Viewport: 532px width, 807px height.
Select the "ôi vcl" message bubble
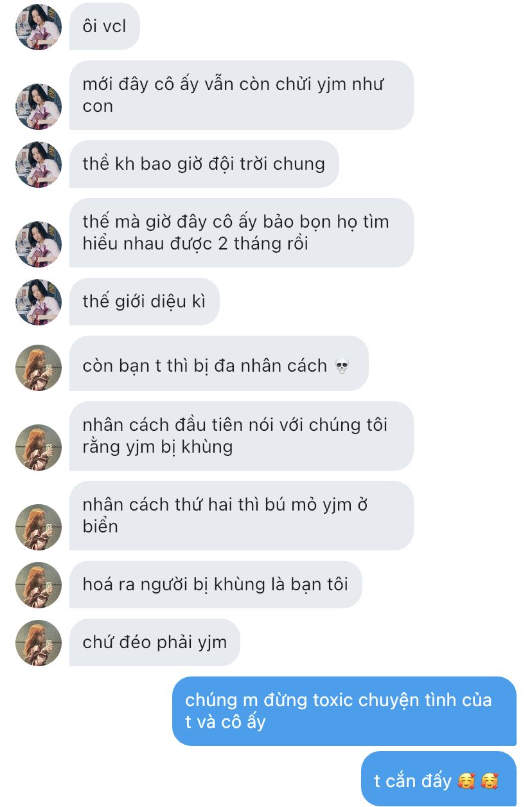105,27
